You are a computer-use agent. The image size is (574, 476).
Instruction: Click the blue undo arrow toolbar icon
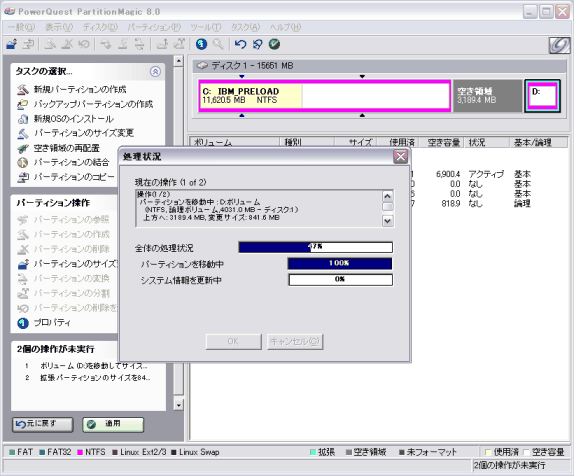pos(240,44)
